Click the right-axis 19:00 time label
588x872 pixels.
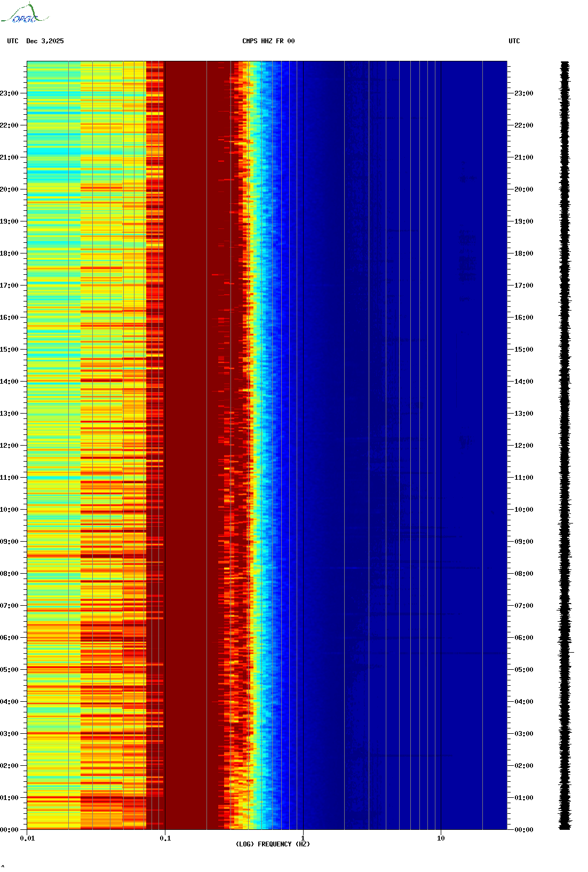[524, 221]
